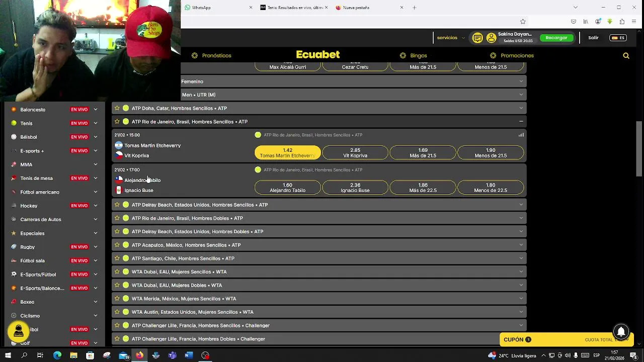The width and height of the screenshot is (644, 362).
Task: Click the Ecuabet logo
Action: click(x=318, y=55)
